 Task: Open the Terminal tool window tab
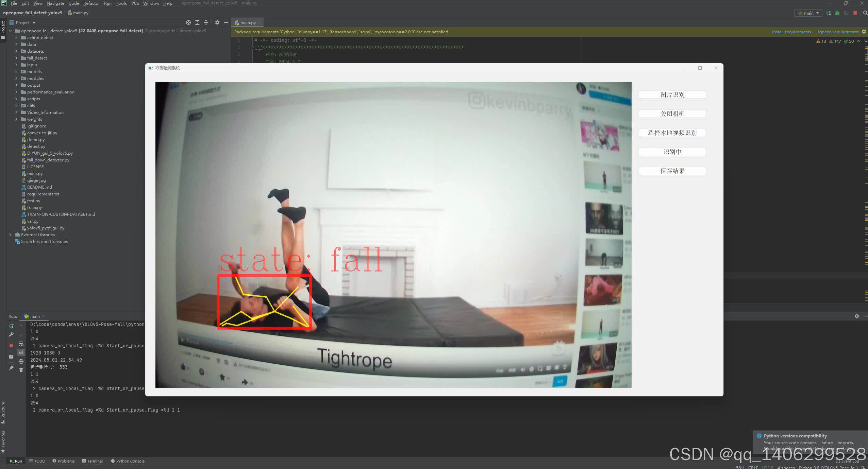pos(92,461)
